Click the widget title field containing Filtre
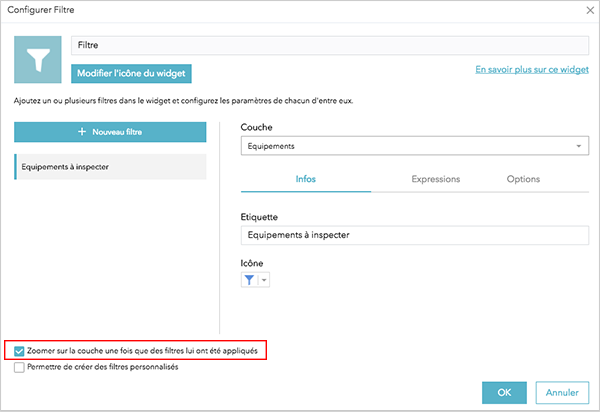 tap(330, 45)
